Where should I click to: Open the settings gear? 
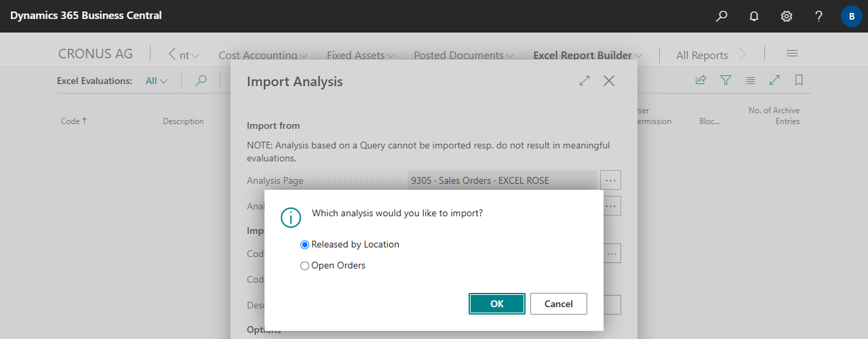(x=787, y=16)
